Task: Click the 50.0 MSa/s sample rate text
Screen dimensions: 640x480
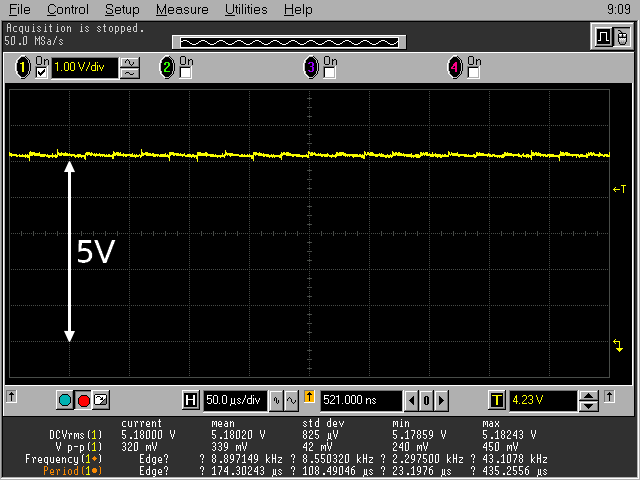Action: tap(34, 41)
